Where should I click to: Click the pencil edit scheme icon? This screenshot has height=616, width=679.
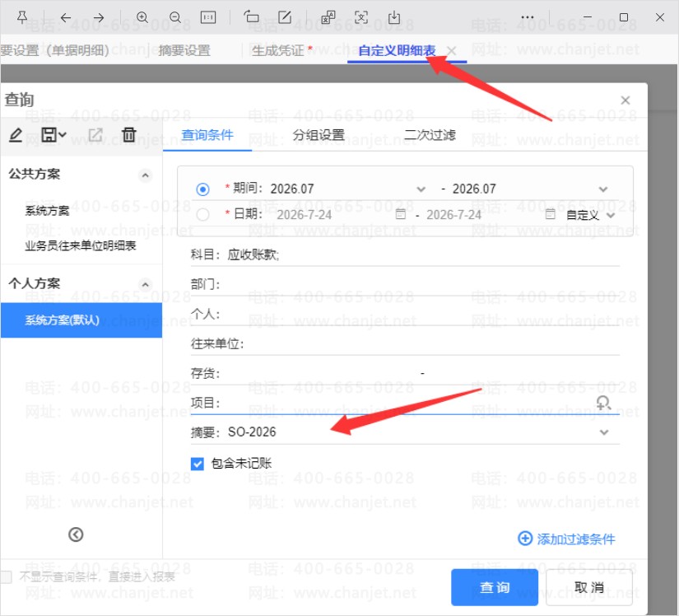click(16, 135)
